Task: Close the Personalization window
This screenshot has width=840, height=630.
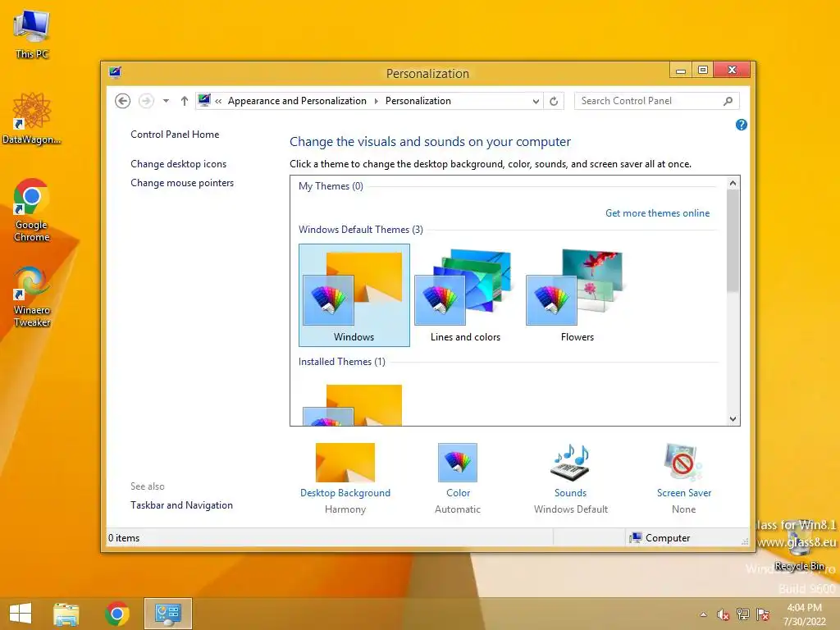Action: (x=732, y=71)
